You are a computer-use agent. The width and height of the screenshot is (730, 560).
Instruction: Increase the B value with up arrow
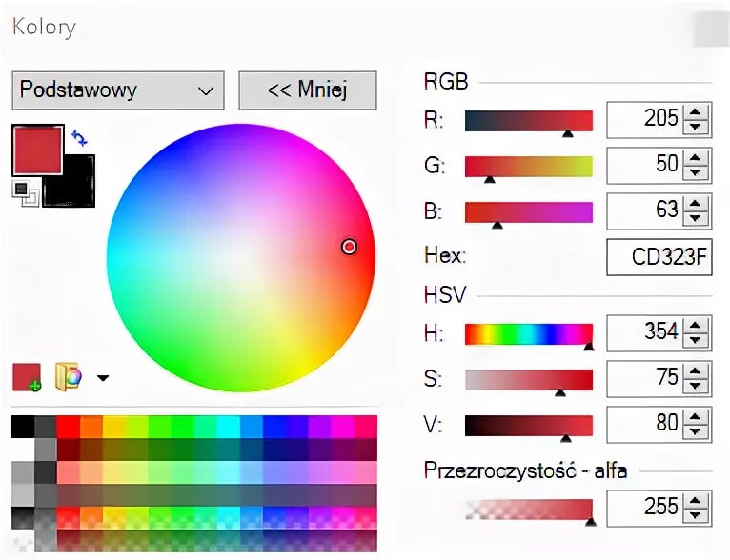tap(695, 204)
